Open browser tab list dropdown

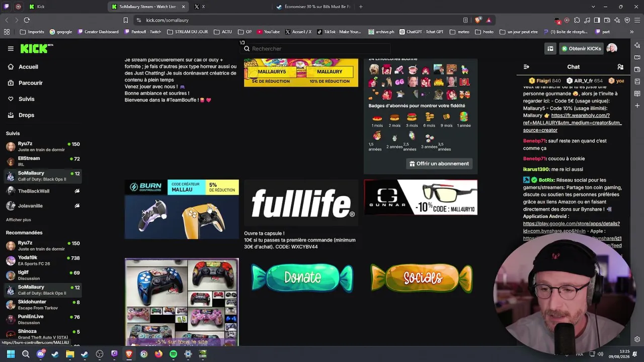tap(593, 7)
